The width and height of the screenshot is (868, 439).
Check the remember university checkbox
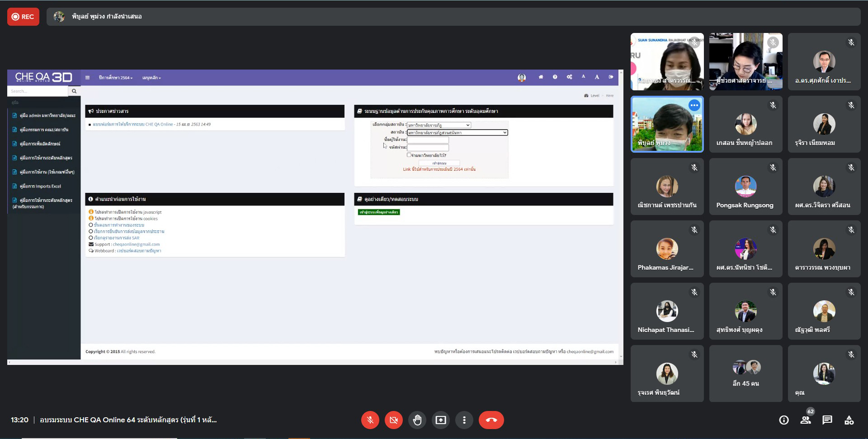pos(409,155)
